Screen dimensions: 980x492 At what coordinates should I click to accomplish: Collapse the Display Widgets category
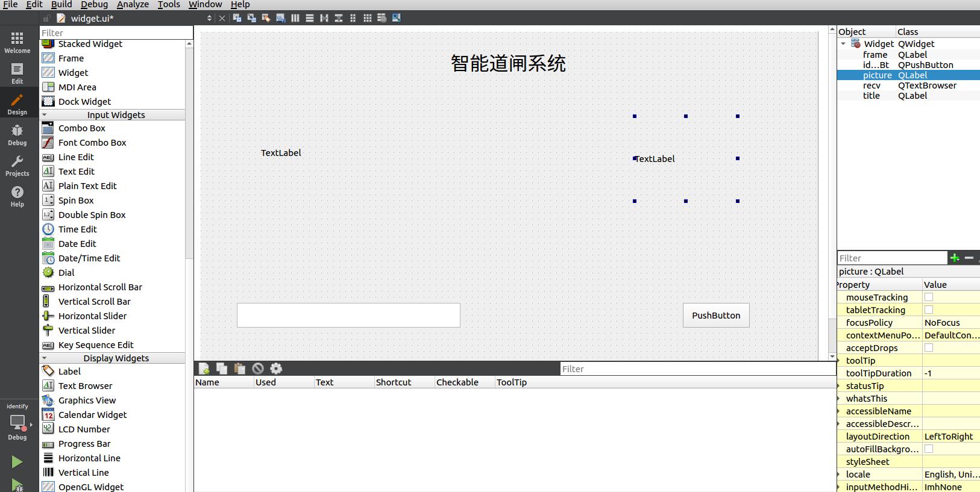pyautogui.click(x=45, y=358)
